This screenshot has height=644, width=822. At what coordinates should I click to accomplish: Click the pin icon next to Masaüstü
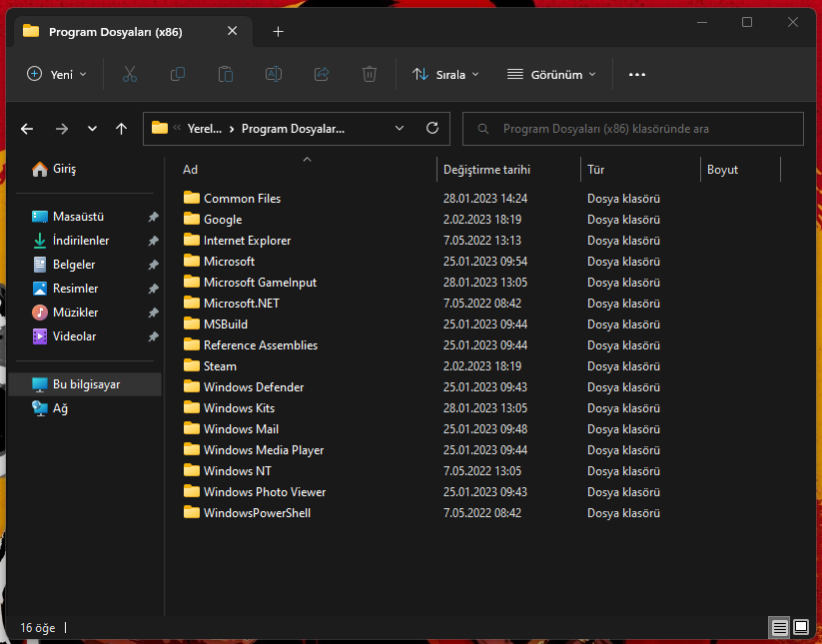click(x=153, y=217)
